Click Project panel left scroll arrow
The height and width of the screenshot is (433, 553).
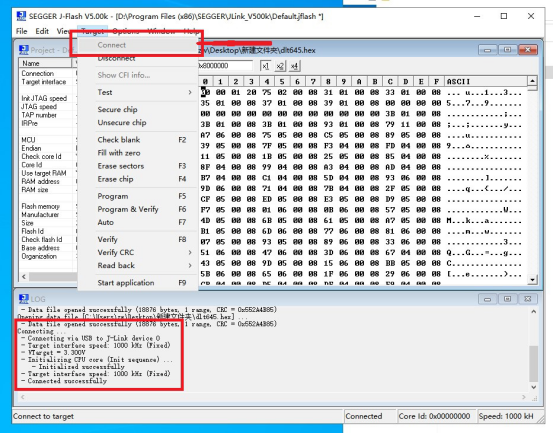tap(24, 277)
